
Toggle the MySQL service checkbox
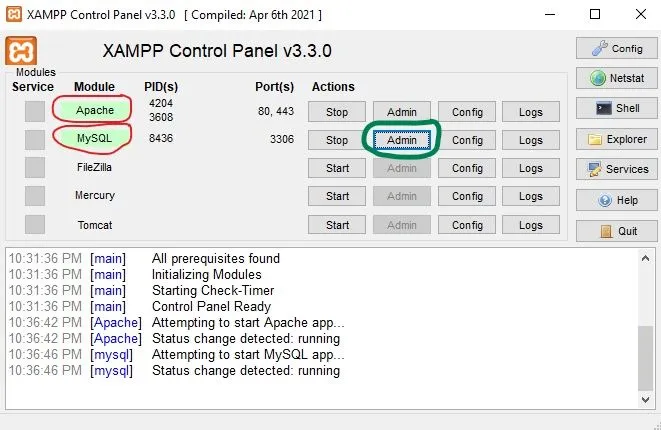[x=35, y=140]
